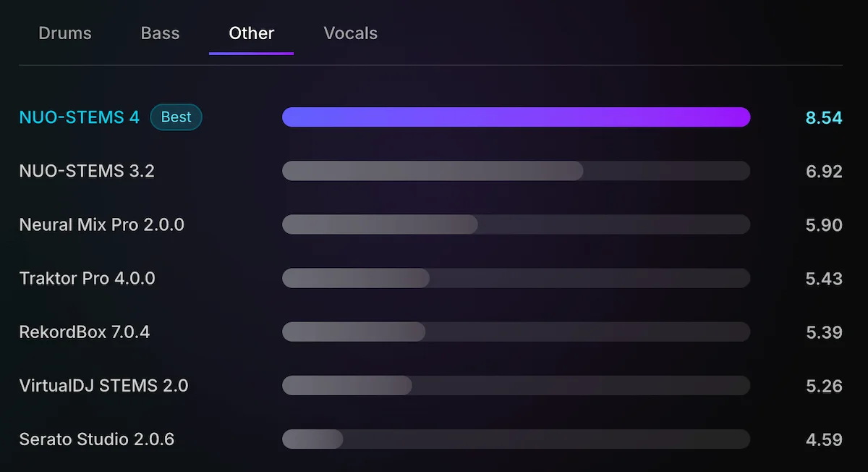Click the VirtualDJ STEMS 2.0 label
The height and width of the screenshot is (472, 868).
click(102, 385)
